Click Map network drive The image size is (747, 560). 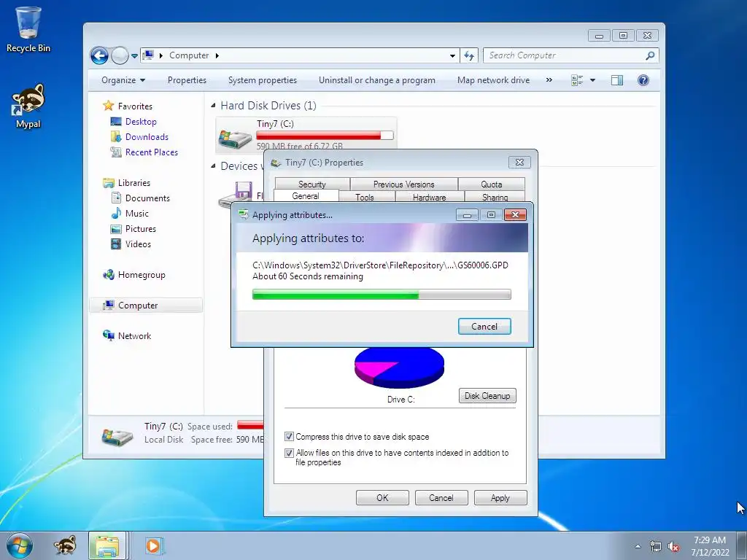[493, 80]
